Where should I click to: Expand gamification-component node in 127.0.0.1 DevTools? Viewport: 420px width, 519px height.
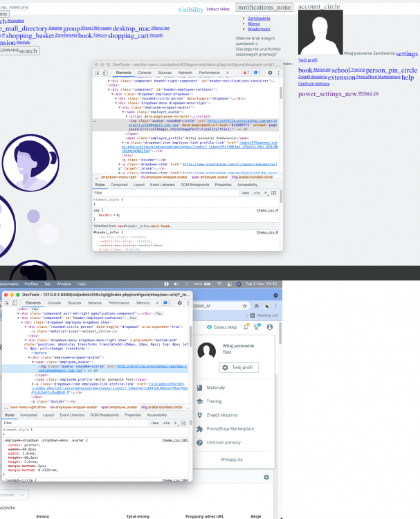pos(19,313)
